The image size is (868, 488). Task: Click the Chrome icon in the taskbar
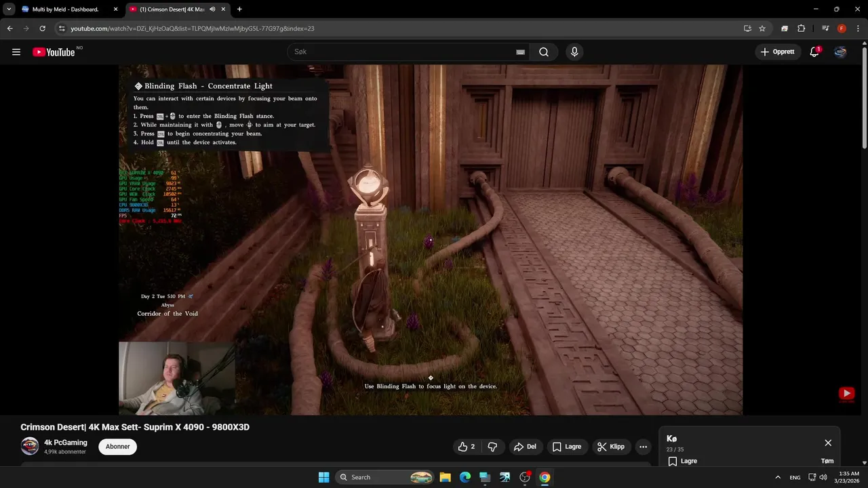click(x=545, y=477)
